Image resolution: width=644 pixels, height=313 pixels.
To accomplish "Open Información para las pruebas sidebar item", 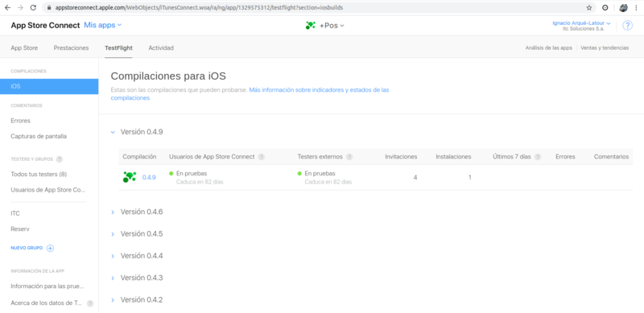I will pos(47,286).
